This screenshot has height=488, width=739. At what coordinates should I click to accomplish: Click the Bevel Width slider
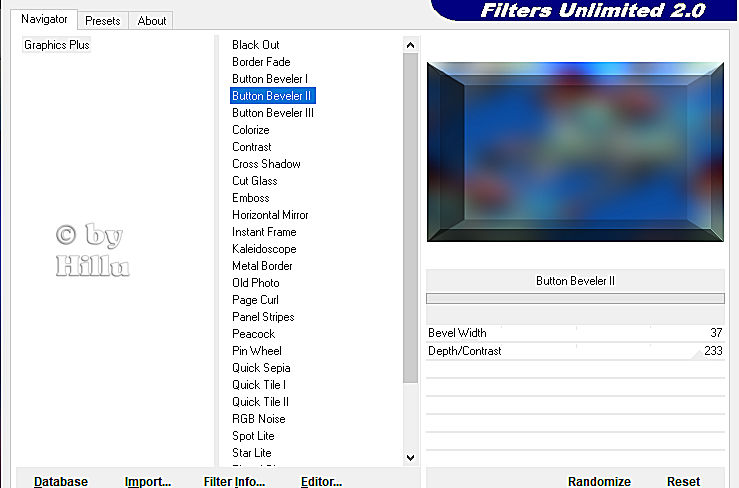point(575,333)
